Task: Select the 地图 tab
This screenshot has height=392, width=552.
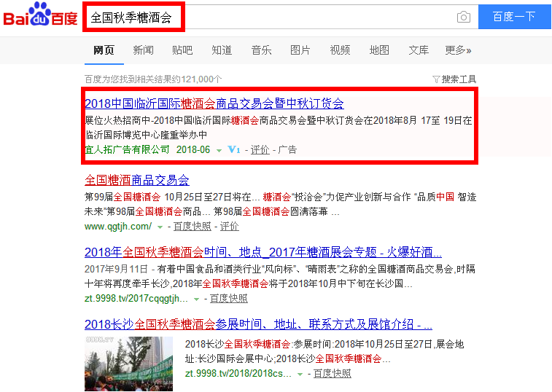Action: click(379, 50)
